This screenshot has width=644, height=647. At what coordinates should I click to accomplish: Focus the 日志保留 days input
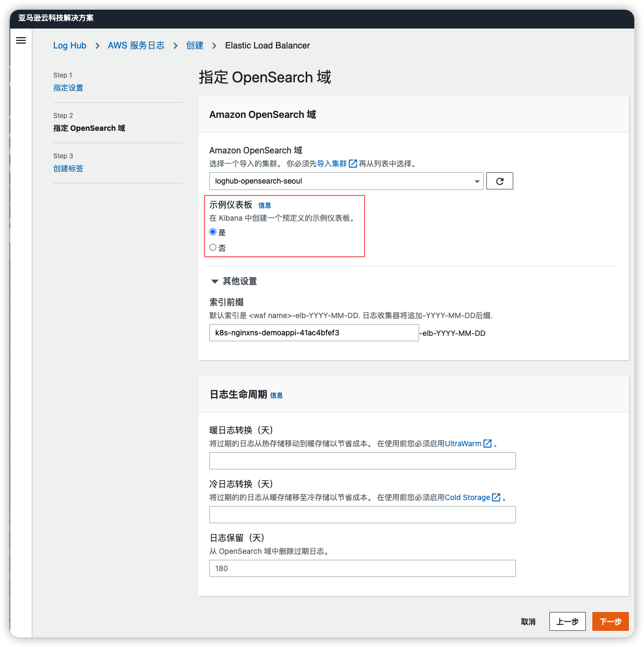point(363,568)
